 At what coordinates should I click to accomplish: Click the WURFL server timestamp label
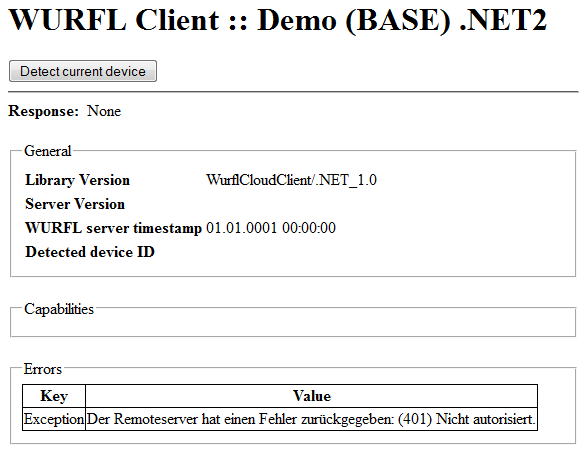pos(113,228)
